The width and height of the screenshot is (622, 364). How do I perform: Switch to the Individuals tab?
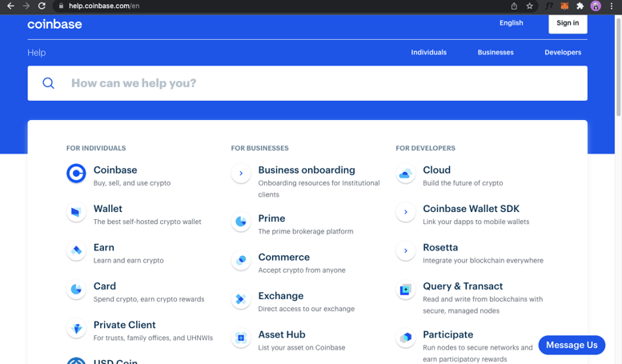pyautogui.click(x=428, y=52)
